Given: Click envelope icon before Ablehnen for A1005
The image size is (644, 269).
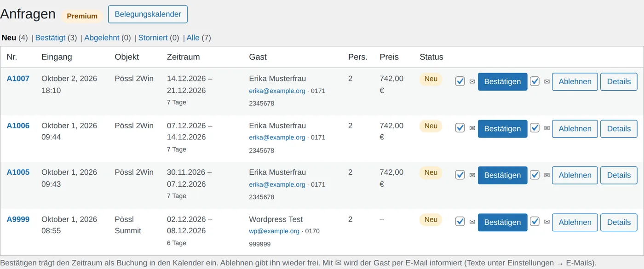Looking at the screenshot, I should click(x=547, y=175).
